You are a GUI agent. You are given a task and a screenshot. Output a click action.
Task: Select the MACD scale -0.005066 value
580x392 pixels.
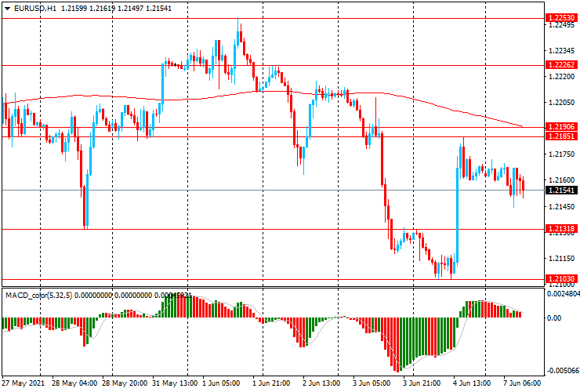563,371
